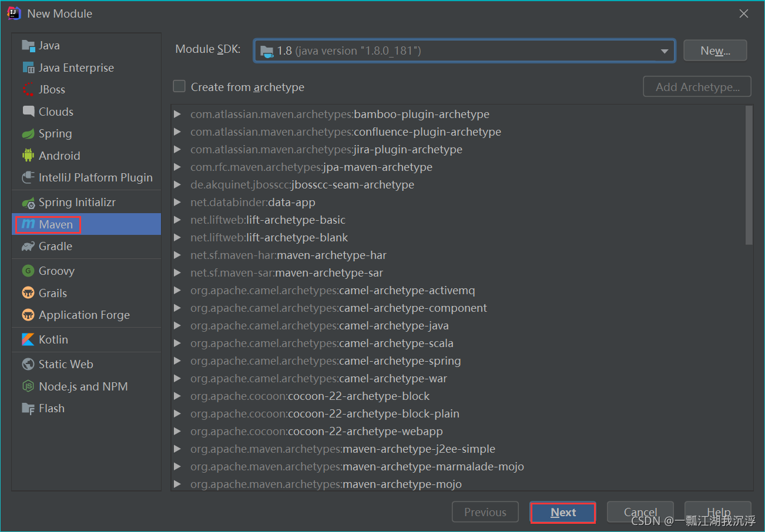Click the New... SDK button
Screen dimensions: 765x532
tap(715, 51)
